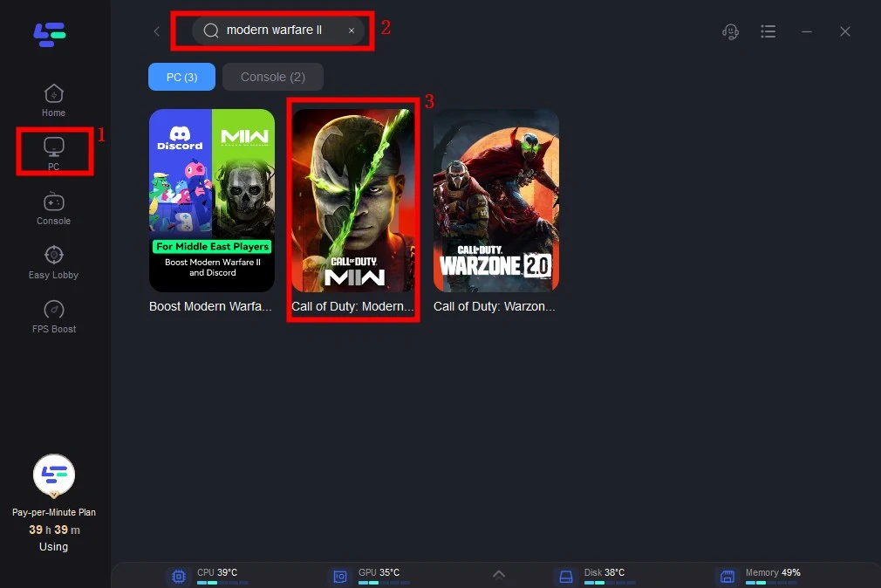This screenshot has height=588, width=881.
Task: Click the GPU 35°C reading
Action: pos(379,572)
